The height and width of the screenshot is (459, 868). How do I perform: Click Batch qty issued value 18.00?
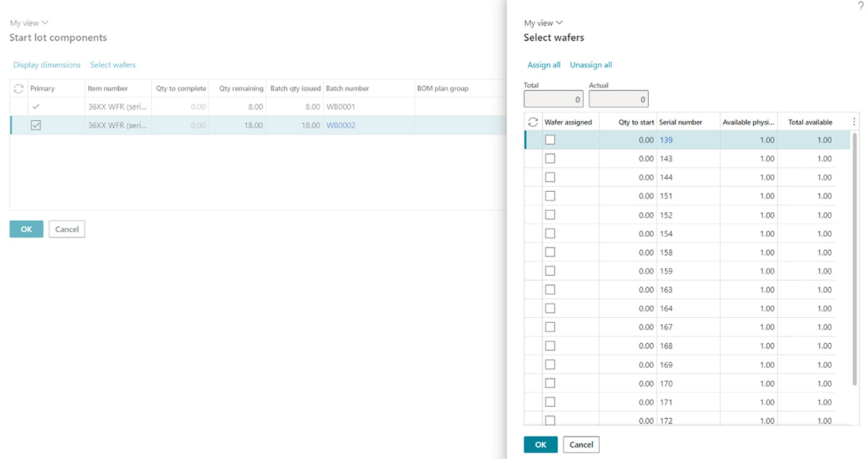click(311, 125)
